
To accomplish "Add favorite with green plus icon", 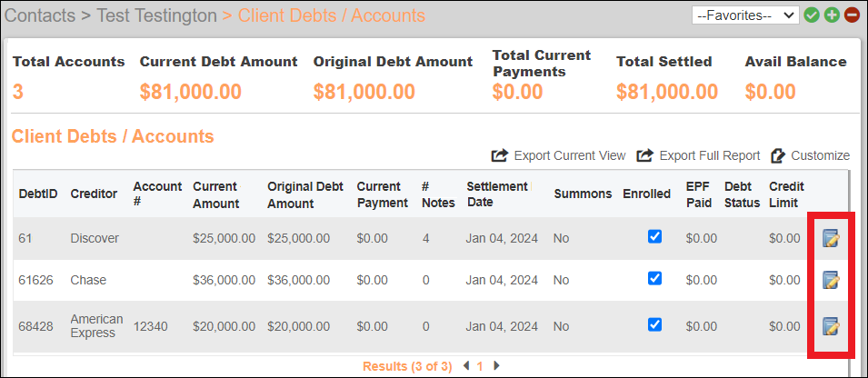I will pyautogui.click(x=832, y=15).
